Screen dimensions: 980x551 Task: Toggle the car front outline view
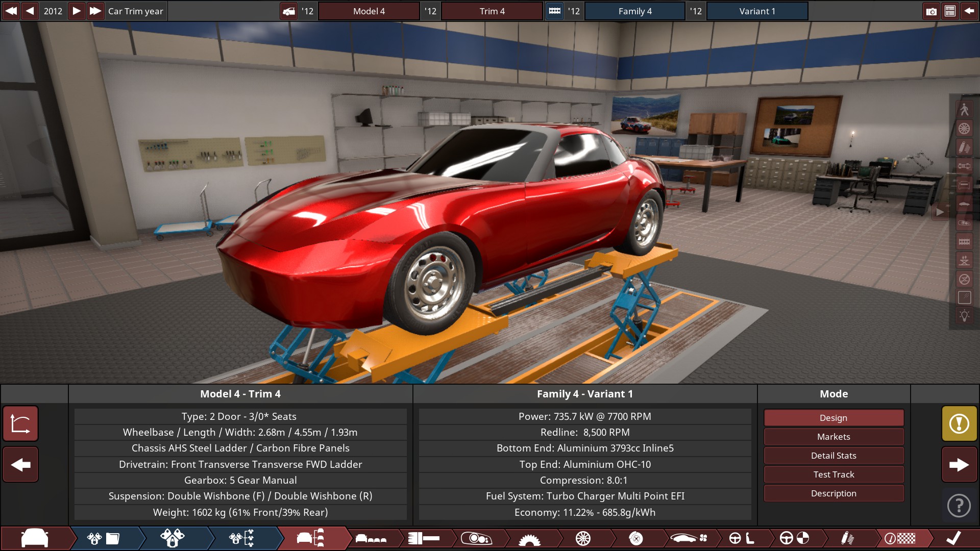coord(964,185)
